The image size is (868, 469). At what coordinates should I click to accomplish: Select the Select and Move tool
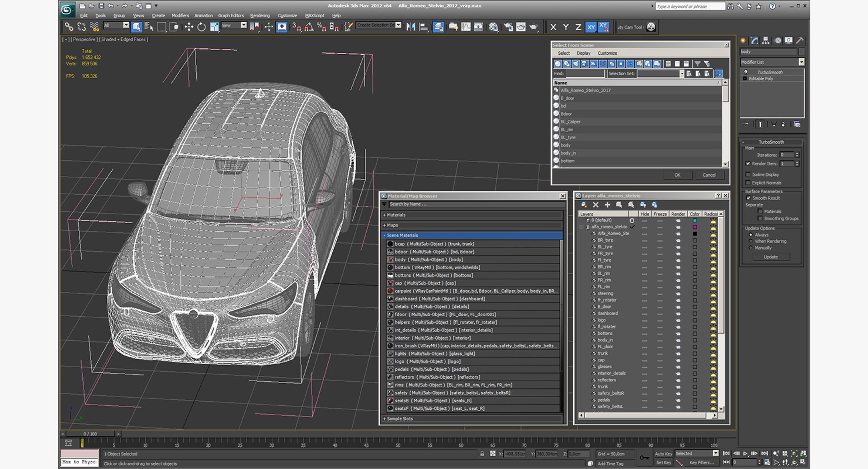pyautogui.click(x=189, y=27)
